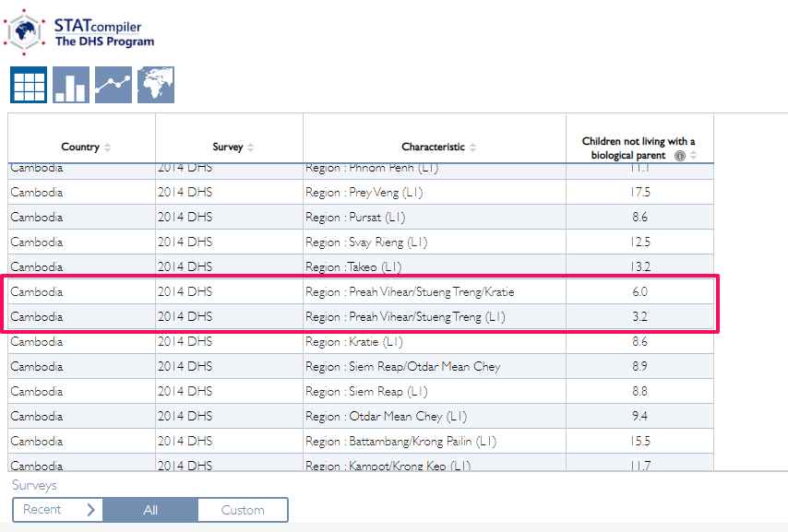Image resolution: width=788 pixels, height=532 pixels.
Task: Switch to the table view icon
Action: coord(28,85)
